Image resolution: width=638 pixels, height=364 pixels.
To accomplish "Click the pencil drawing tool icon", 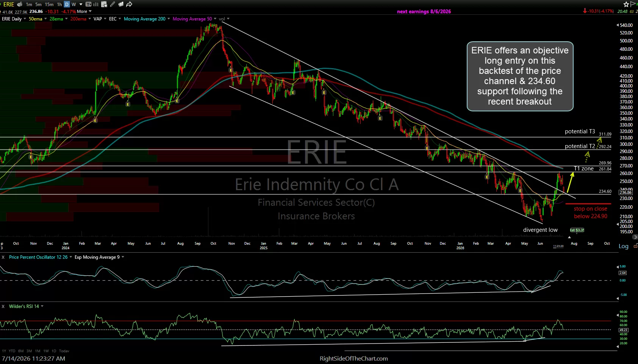I will tap(113, 4).
